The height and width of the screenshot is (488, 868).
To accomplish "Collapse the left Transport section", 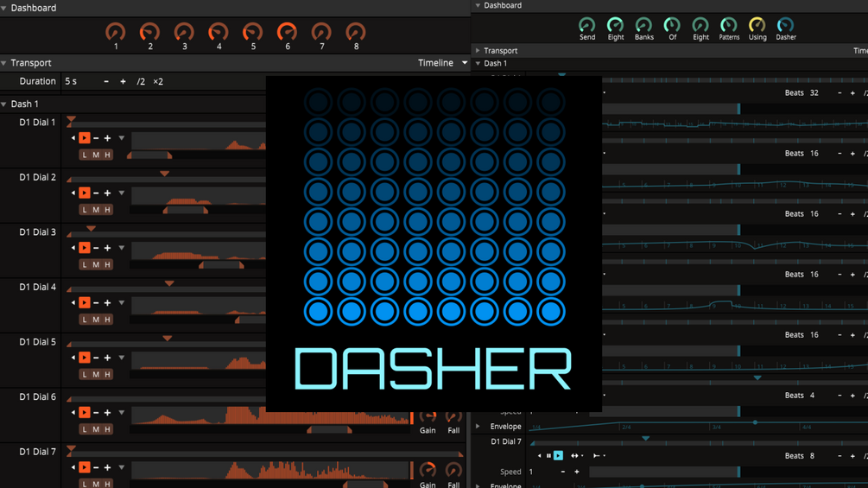I will coord(3,63).
